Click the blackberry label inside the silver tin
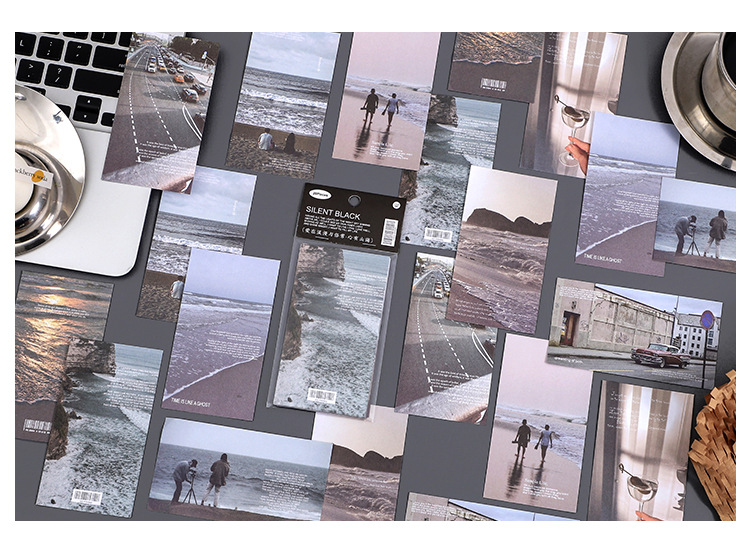The image size is (750, 547). coord(32,175)
